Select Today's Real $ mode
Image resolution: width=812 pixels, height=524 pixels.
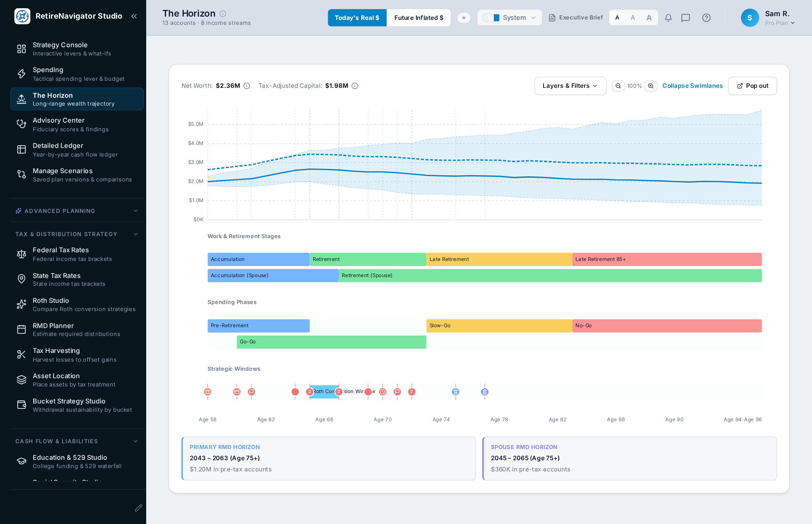click(357, 18)
